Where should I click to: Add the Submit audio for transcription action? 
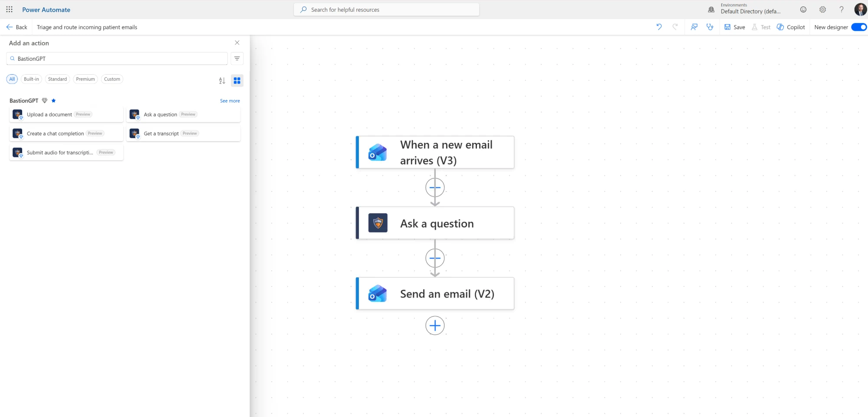[x=66, y=152]
